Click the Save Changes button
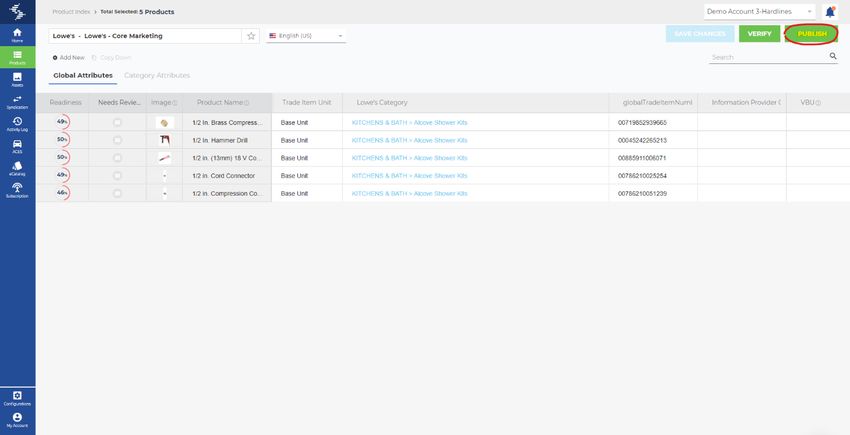Image resolution: width=850 pixels, height=435 pixels. 700,34
